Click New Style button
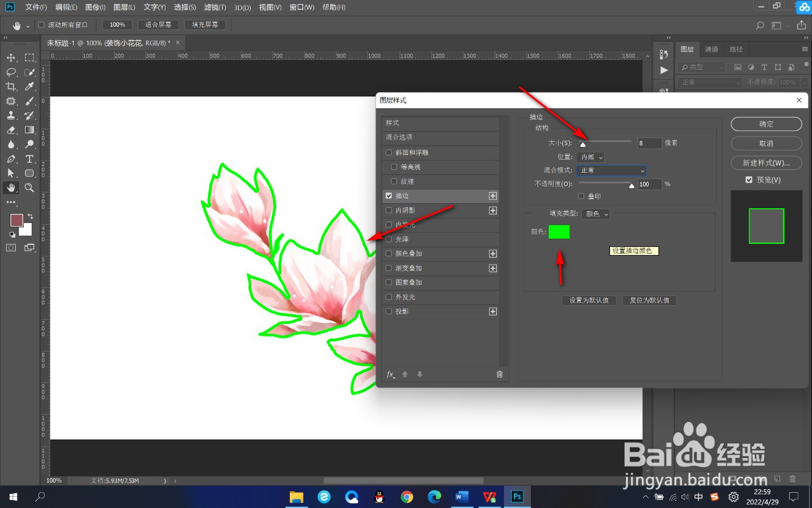Screen dimensions: 812x508 click(x=766, y=163)
